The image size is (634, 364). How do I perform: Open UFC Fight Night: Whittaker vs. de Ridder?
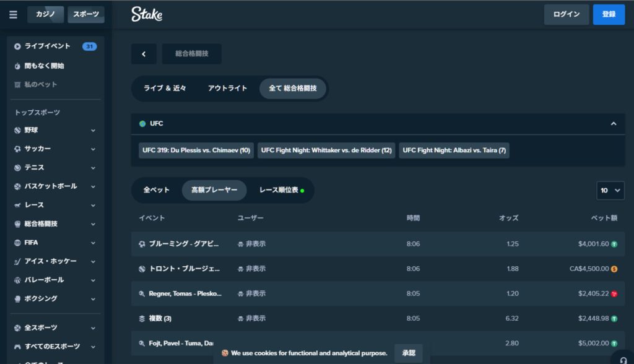[326, 150]
